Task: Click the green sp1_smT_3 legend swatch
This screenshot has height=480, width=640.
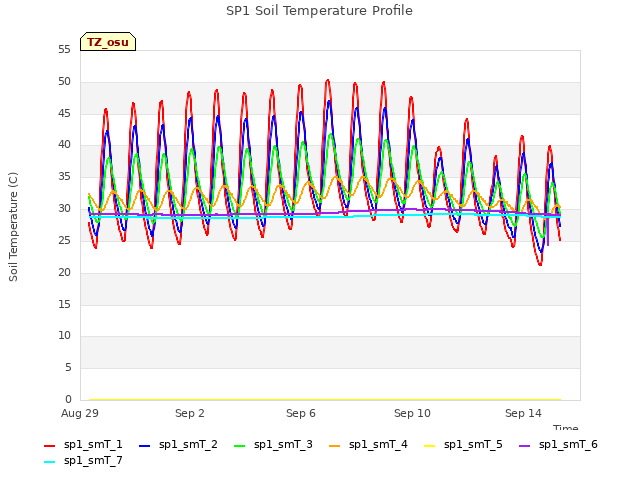Action: pos(240,446)
